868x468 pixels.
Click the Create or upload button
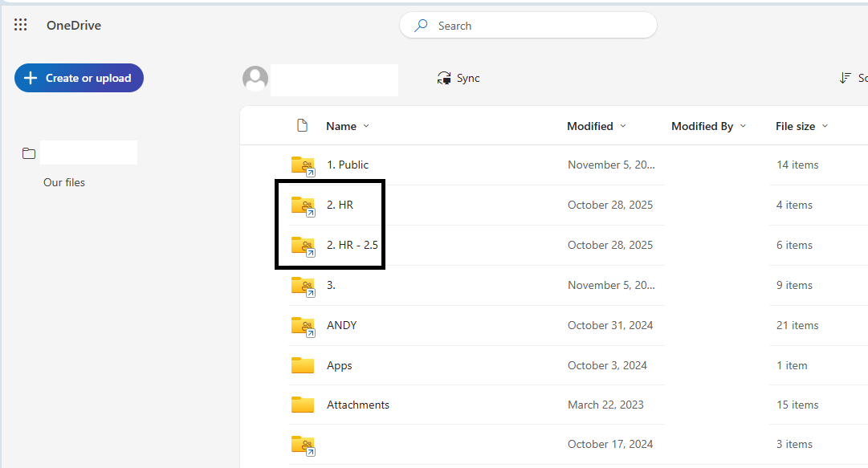tap(79, 78)
